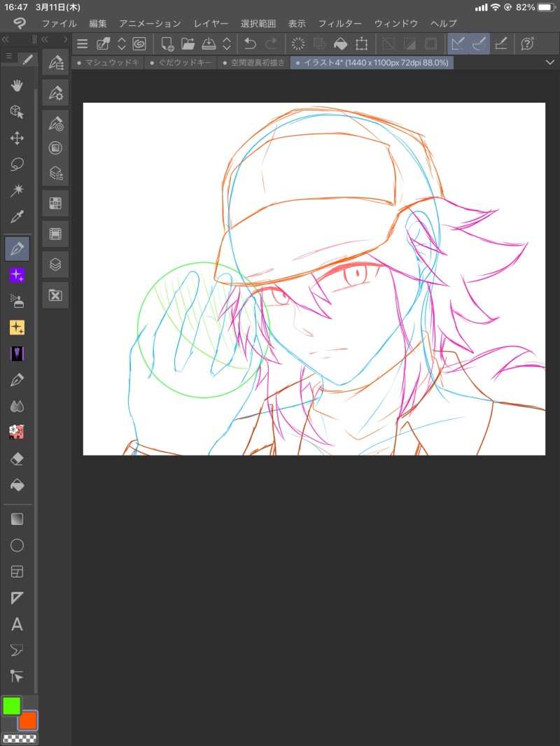
Task: Select the Figure (circle) tool
Action: (17, 545)
